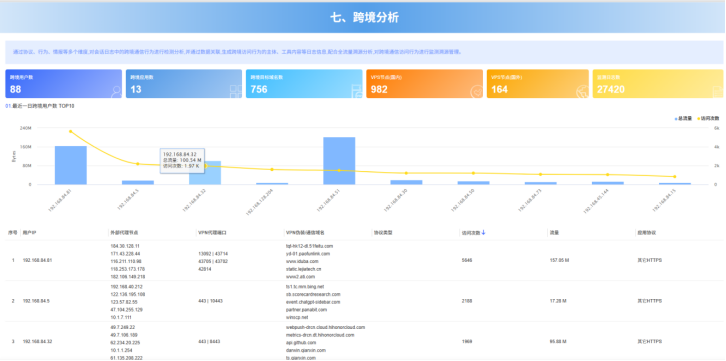This screenshot has width=726, height=361.
Task: Click the sort arrow beside 访问次数 column
Action: coord(483,233)
